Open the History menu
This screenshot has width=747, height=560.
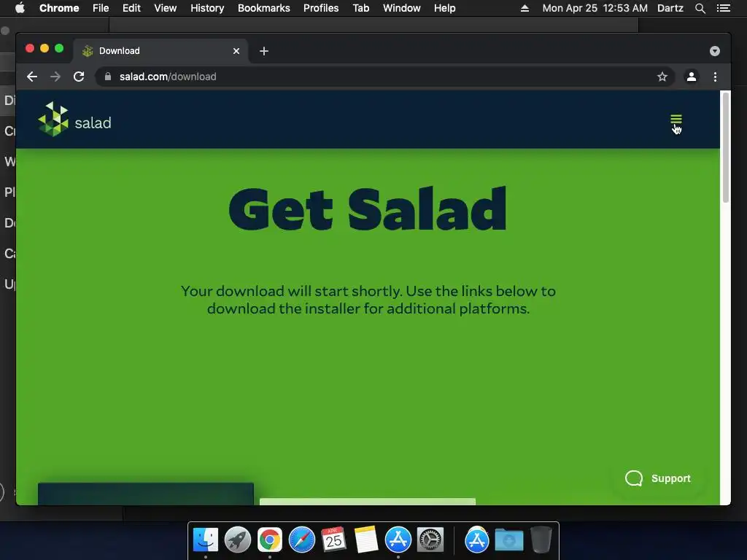[207, 8]
